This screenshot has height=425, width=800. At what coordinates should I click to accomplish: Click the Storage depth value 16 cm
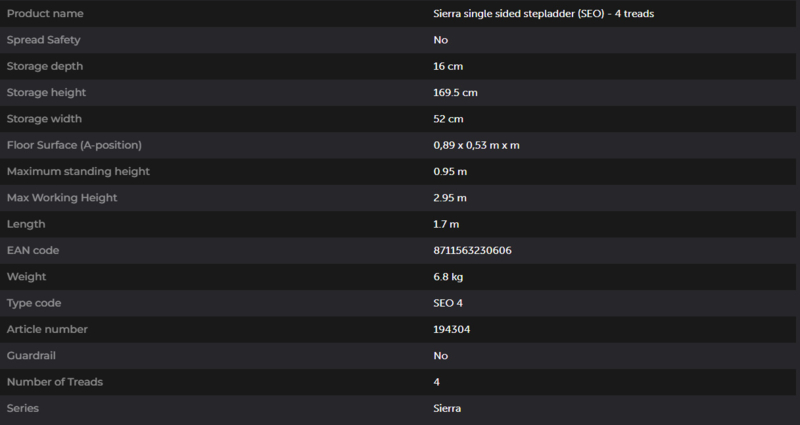point(448,66)
